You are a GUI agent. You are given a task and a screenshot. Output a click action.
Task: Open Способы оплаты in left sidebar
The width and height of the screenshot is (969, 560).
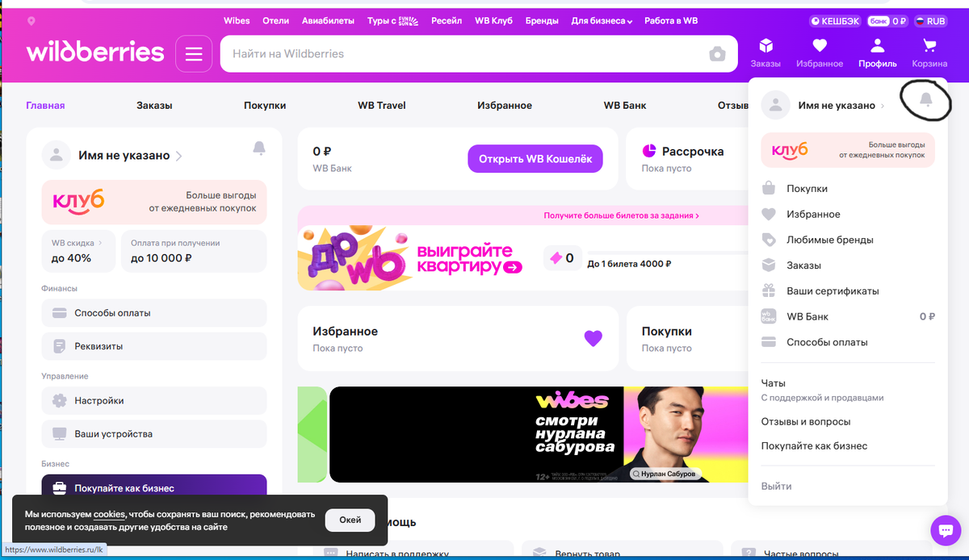point(154,313)
